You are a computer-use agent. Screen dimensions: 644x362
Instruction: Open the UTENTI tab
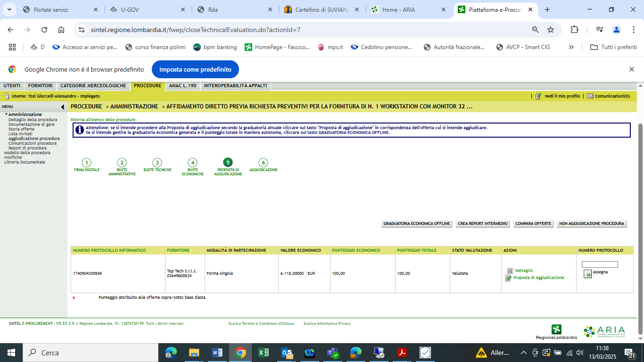tap(12, 86)
